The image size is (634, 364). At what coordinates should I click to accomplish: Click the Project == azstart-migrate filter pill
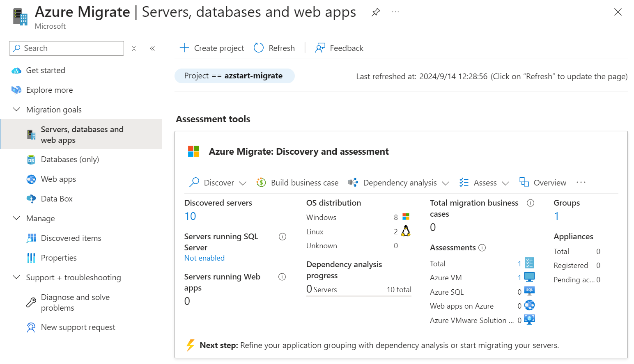click(234, 76)
